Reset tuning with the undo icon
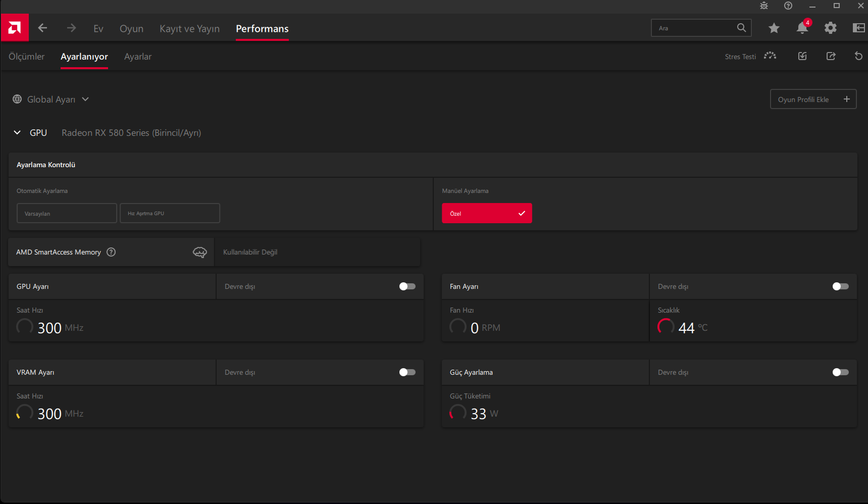 pos(858,56)
